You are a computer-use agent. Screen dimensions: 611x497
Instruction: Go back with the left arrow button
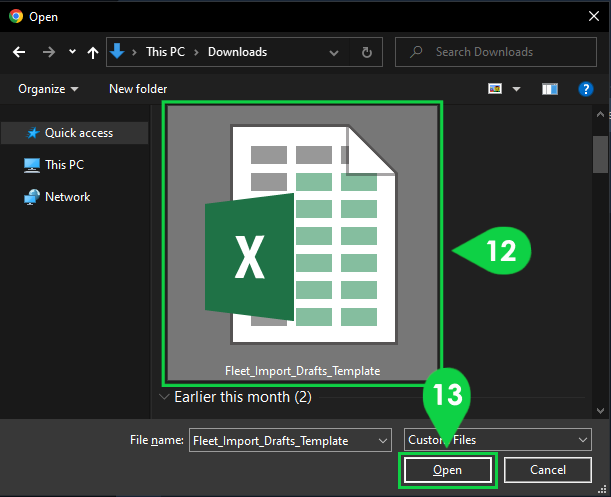click(19, 52)
